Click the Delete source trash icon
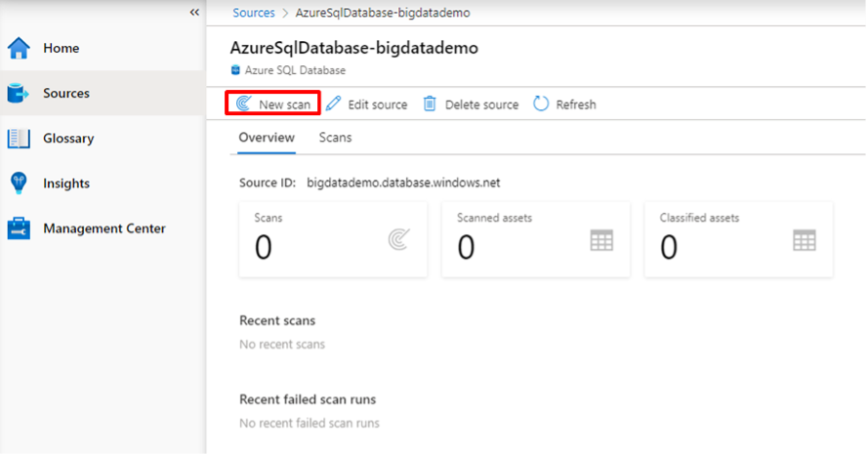 [430, 103]
